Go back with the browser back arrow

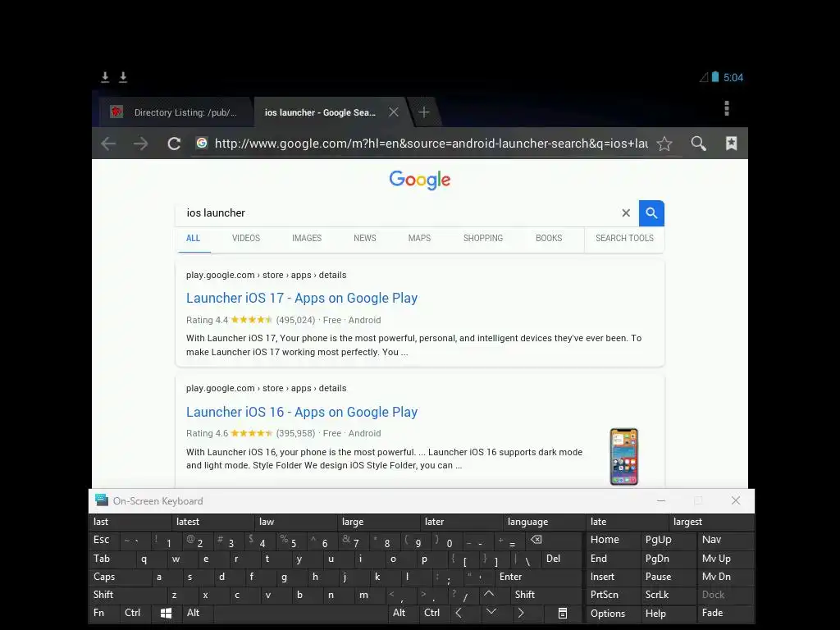[109, 144]
